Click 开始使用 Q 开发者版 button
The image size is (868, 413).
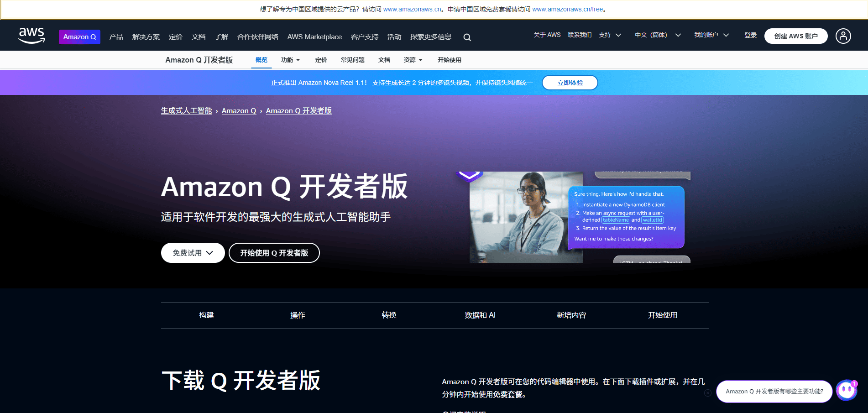tap(274, 253)
